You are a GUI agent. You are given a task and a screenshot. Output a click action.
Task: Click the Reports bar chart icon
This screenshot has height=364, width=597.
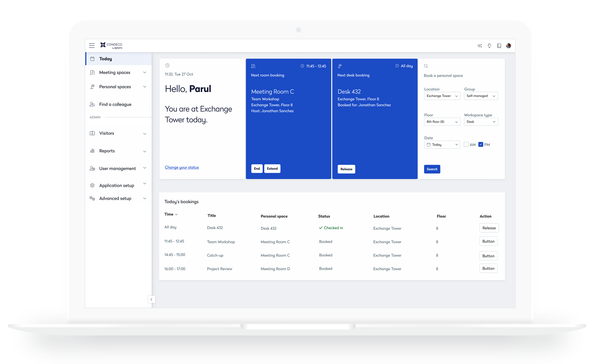pos(93,151)
